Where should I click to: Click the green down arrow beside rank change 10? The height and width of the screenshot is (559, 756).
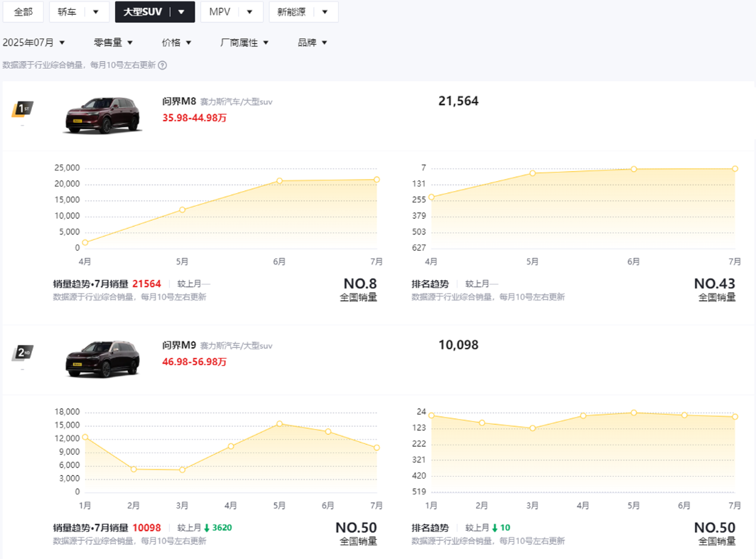tap(495, 528)
